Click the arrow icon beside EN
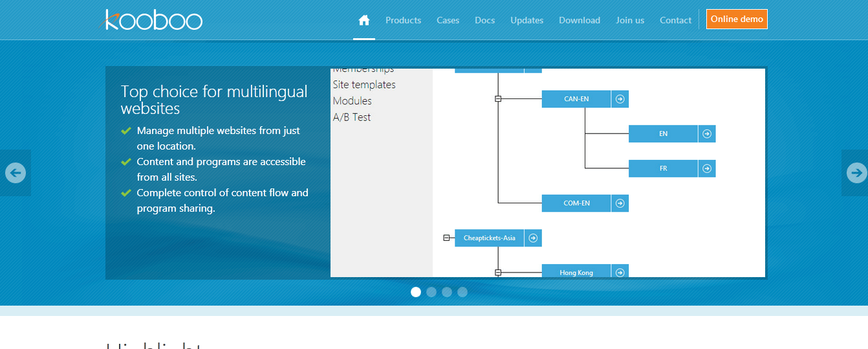Image resolution: width=868 pixels, height=349 pixels. [707, 134]
